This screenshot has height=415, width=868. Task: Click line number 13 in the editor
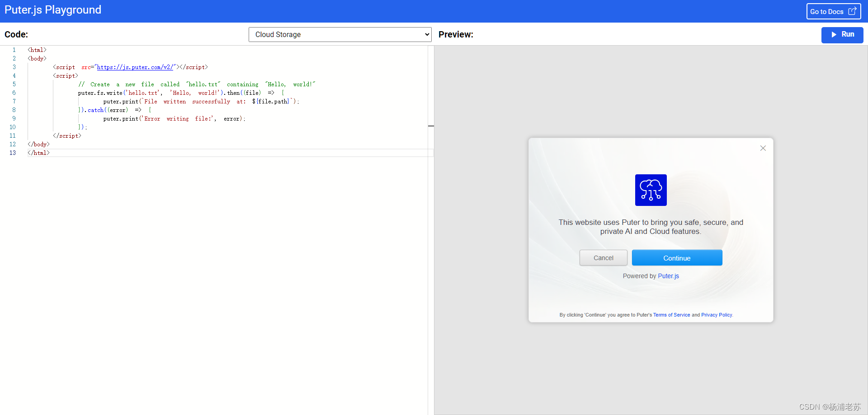pyautogui.click(x=13, y=153)
